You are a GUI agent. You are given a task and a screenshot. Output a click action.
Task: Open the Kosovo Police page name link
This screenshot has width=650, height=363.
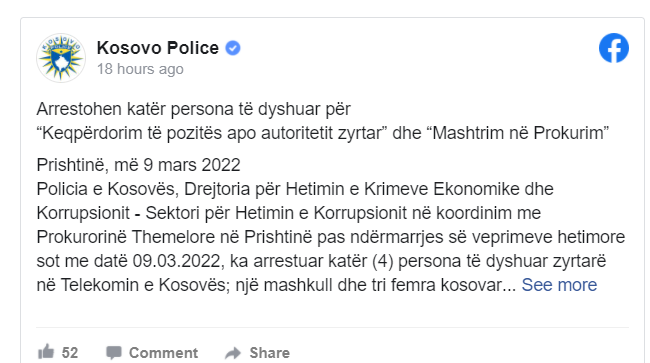pyautogui.click(x=158, y=48)
